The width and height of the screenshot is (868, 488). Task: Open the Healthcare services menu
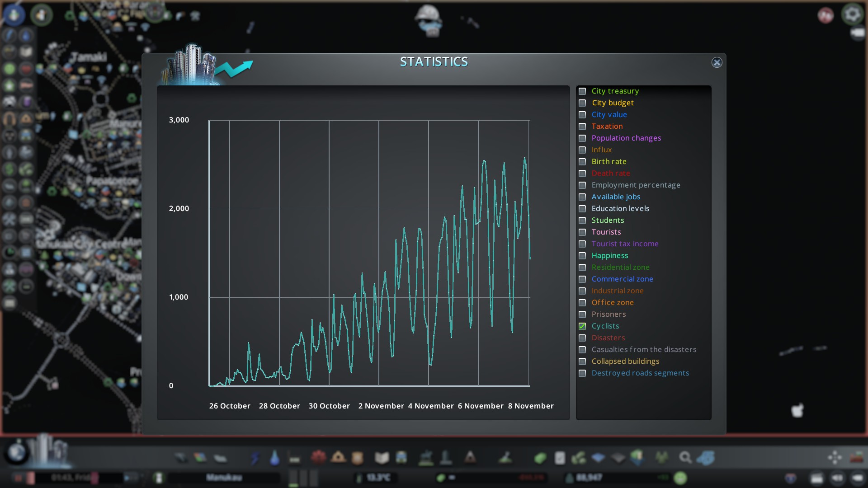coord(318,457)
